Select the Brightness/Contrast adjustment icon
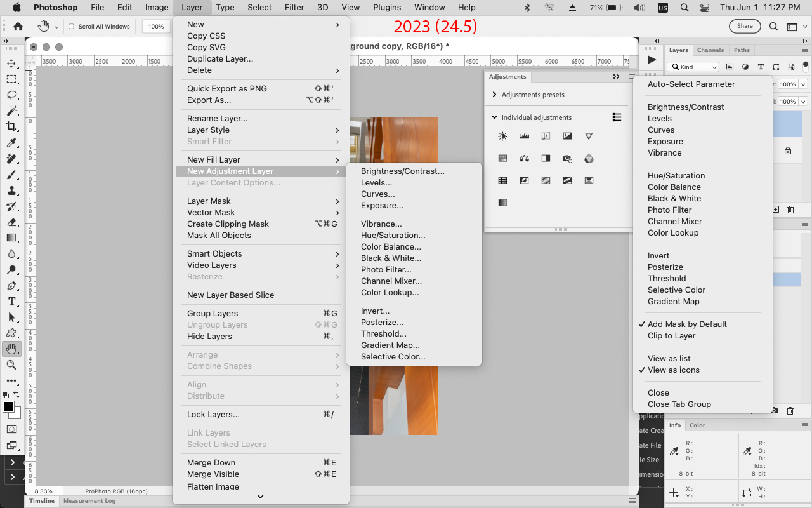This screenshot has width=812, height=508. pyautogui.click(x=502, y=135)
